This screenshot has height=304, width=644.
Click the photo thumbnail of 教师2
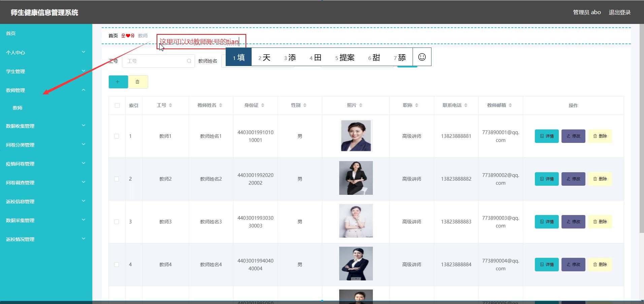pos(356,178)
